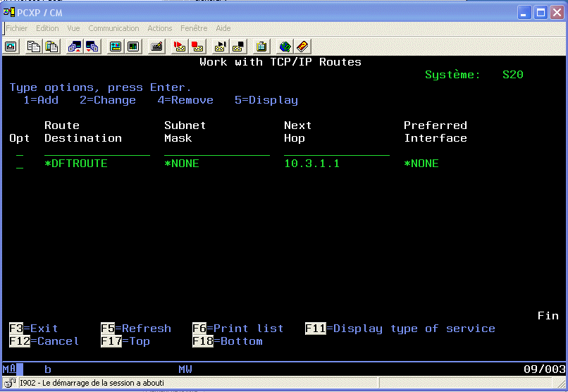The width and height of the screenshot is (568, 392).
Task: Click the 5=Display option text
Action: click(x=266, y=100)
